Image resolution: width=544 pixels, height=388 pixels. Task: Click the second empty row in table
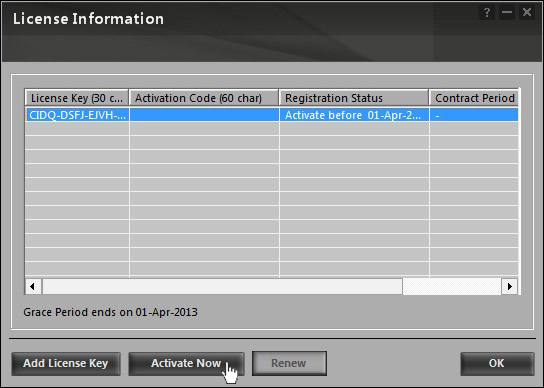coord(272,143)
